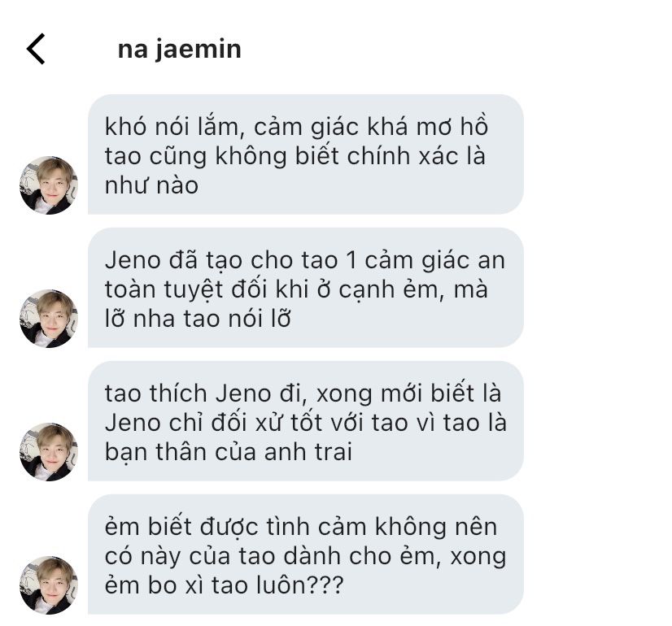This screenshot has width=672, height=626.
Task: Click the line 'bạn thân của anh trai'
Action: (x=229, y=452)
